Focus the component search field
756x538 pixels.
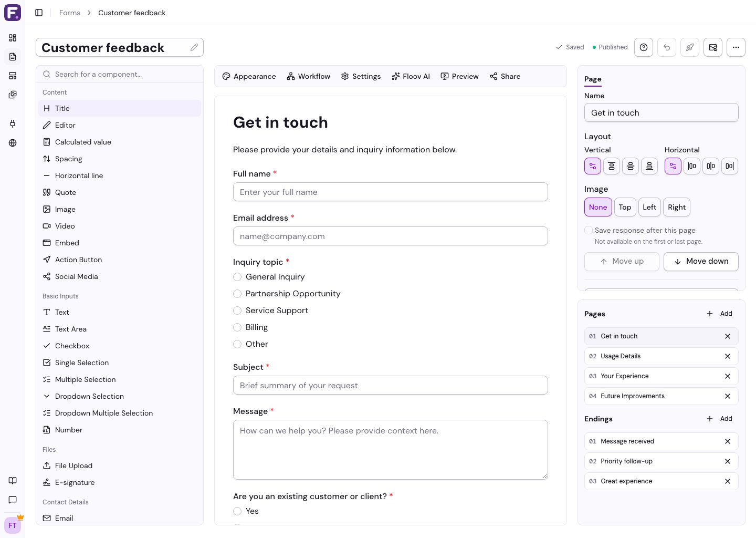pyautogui.click(x=120, y=74)
